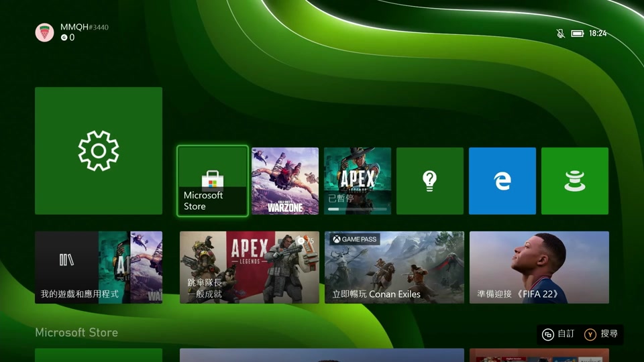Open the green joystick app tile

point(575,181)
